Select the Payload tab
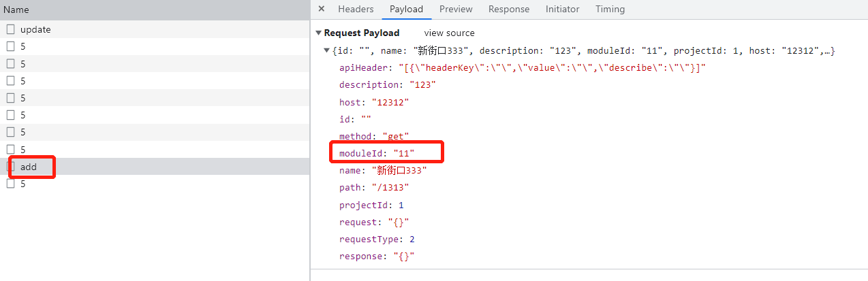 (406, 9)
